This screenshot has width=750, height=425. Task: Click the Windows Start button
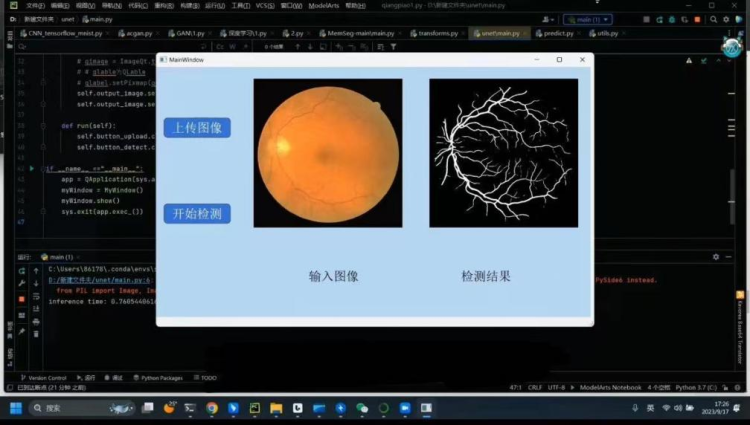16,408
